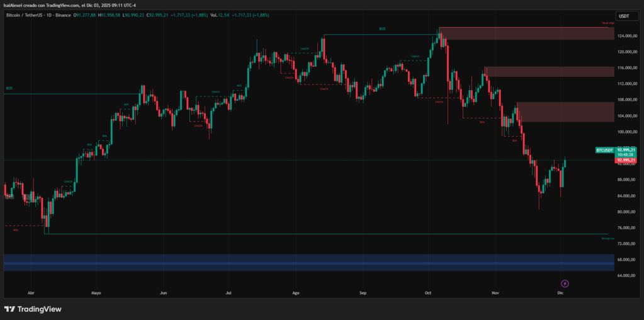The width and height of the screenshot is (644, 320).
Task: Click the 104.000,00 price axis label
Action: click(627, 116)
